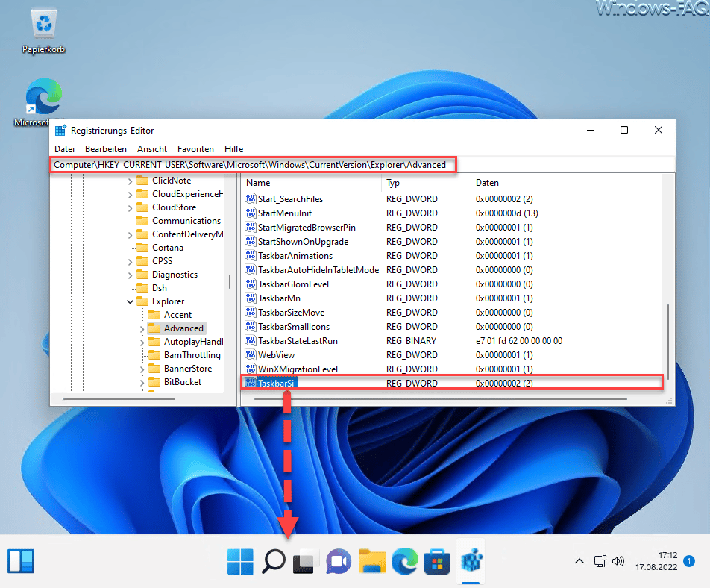
Task: Open the Widgets button on taskbar
Action: (21, 561)
